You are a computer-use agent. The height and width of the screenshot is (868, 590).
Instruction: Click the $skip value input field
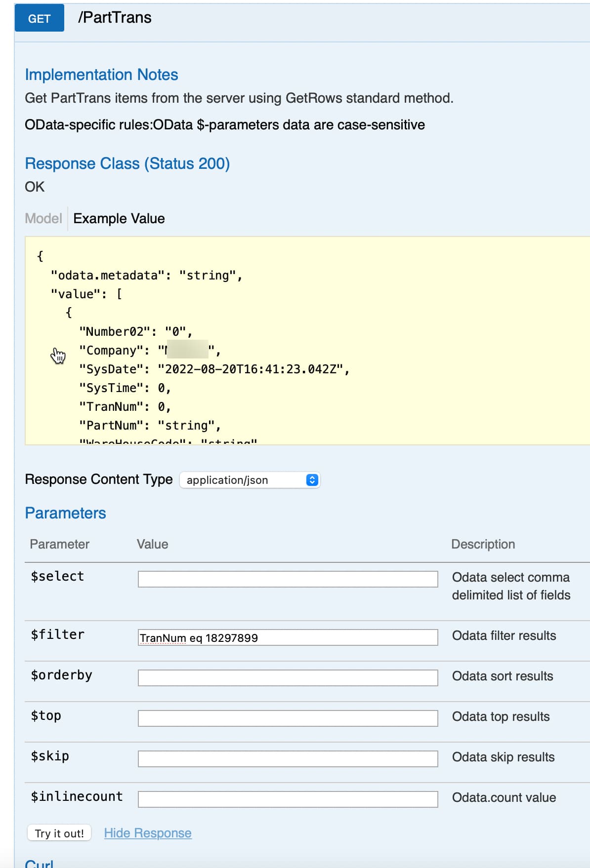click(288, 759)
